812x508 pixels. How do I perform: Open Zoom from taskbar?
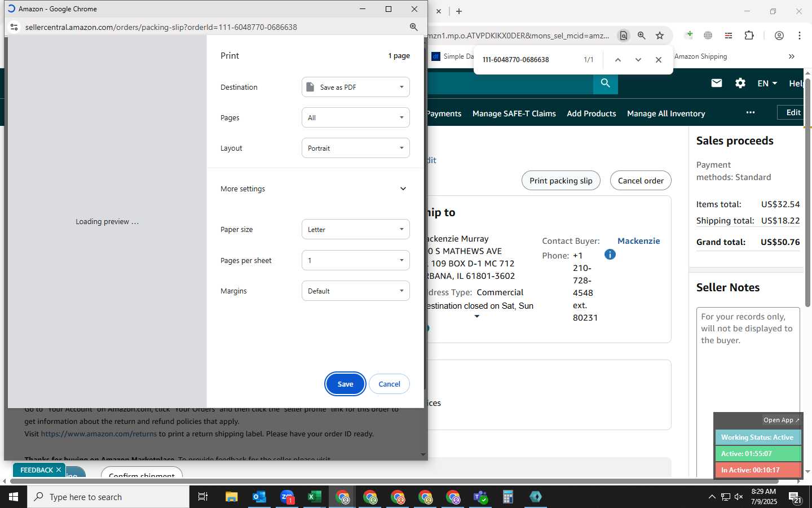(287, 497)
